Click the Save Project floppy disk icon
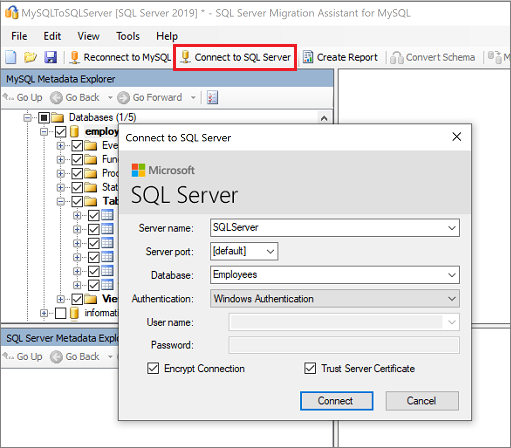Image resolution: width=511 pixels, height=448 pixels. point(51,57)
